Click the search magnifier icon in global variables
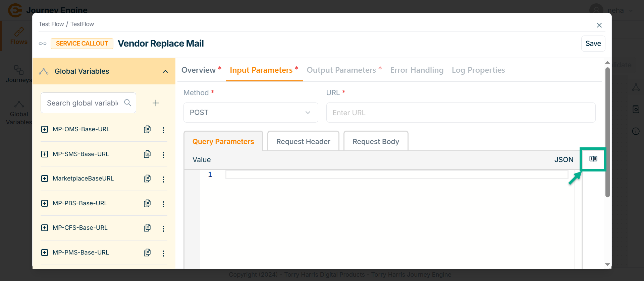Screen dimensions: 644x281 [128, 103]
